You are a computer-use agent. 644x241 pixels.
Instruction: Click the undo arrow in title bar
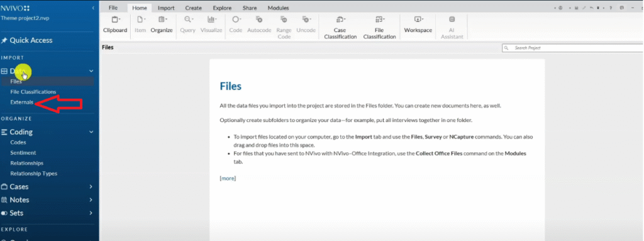[591, 8]
